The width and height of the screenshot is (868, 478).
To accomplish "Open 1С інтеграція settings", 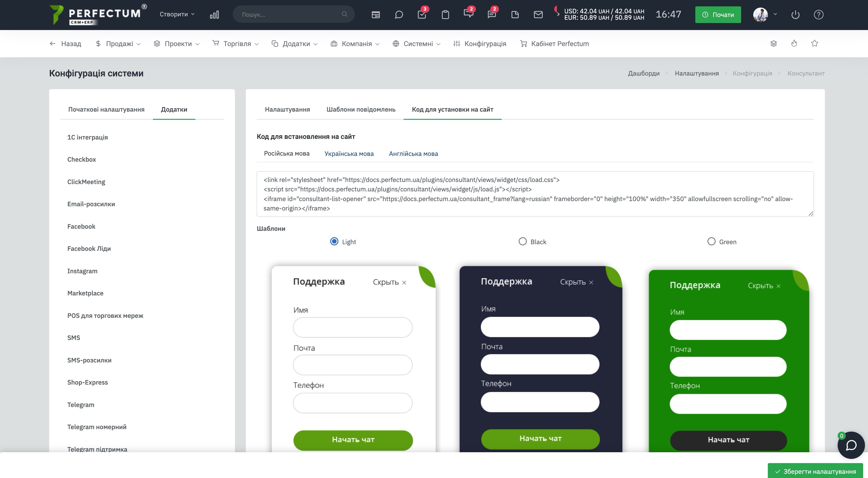I will pos(88,137).
